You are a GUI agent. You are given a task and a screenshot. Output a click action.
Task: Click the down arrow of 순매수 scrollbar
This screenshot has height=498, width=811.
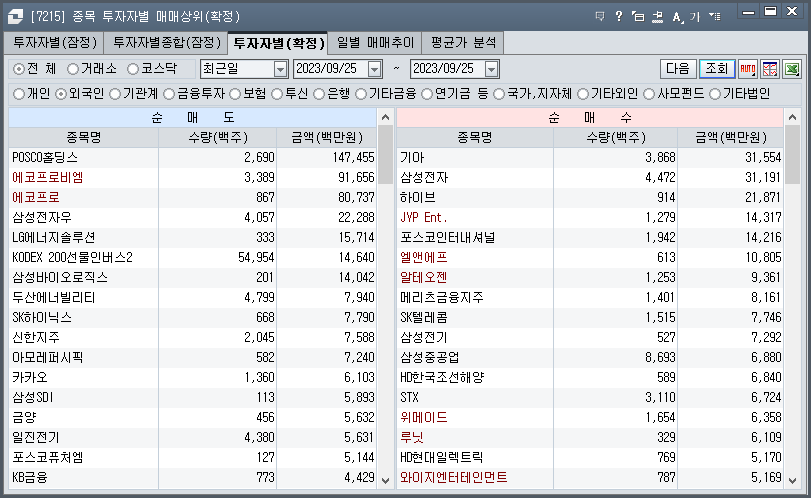[792, 480]
